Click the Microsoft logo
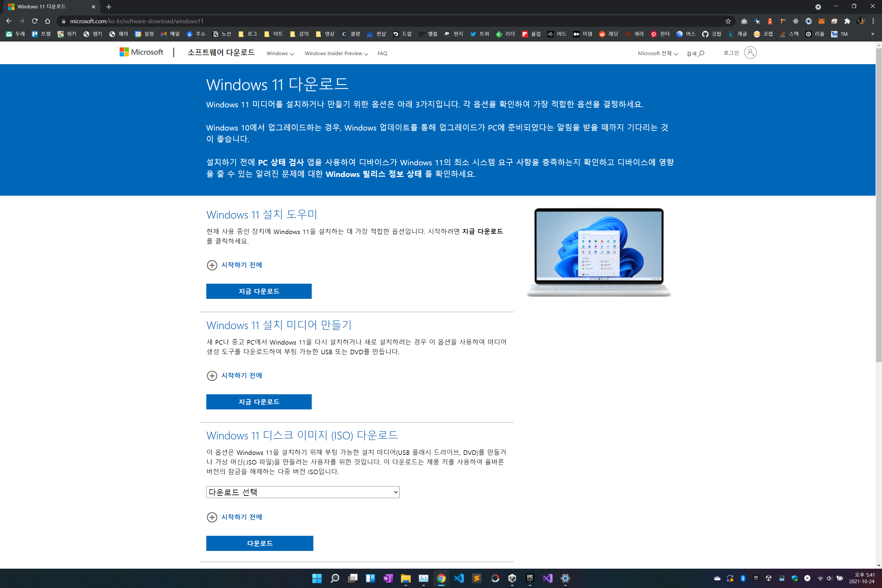The width and height of the screenshot is (882, 588). point(142,52)
